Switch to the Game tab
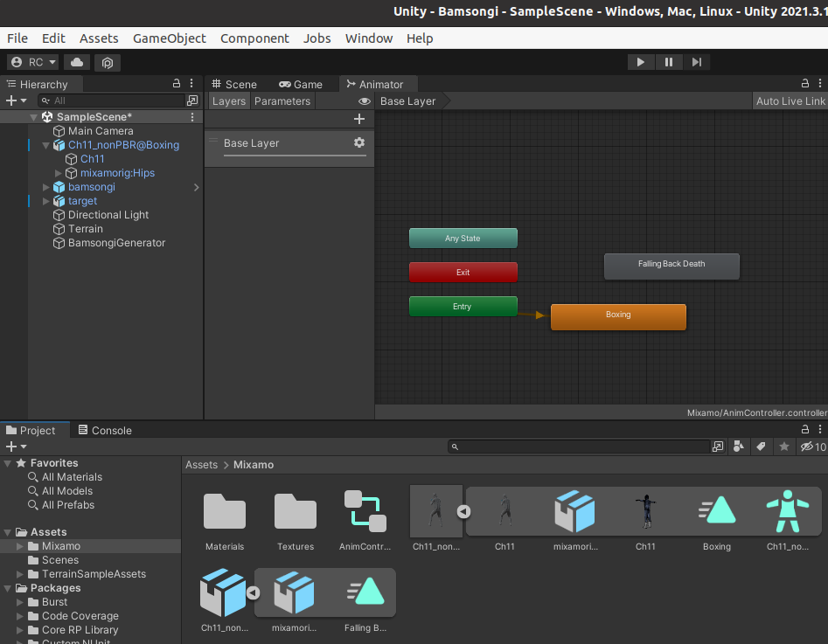This screenshot has width=828, height=644. [301, 85]
